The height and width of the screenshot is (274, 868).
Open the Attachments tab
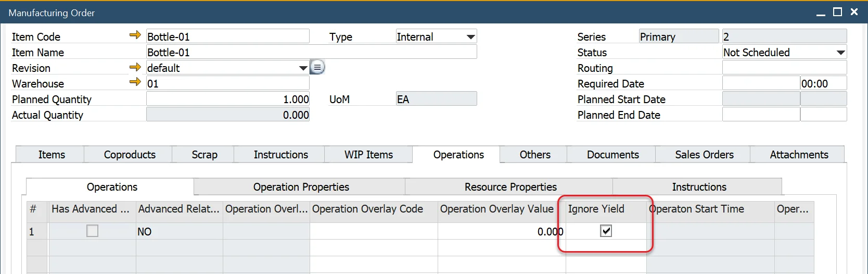[799, 155]
